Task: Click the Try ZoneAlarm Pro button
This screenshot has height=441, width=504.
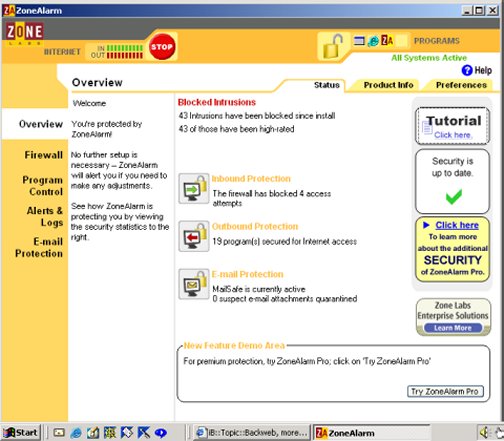Action: coord(445,391)
